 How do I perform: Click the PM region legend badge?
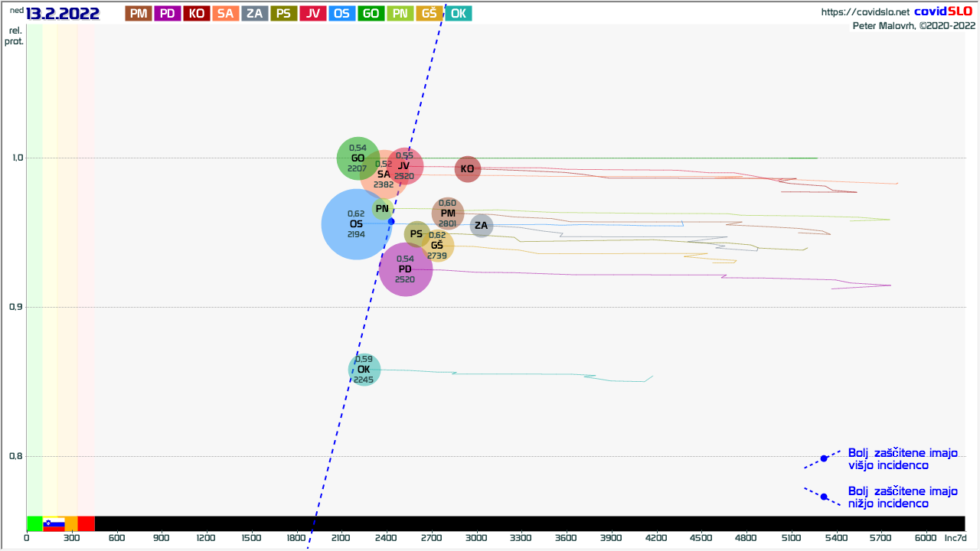click(139, 13)
